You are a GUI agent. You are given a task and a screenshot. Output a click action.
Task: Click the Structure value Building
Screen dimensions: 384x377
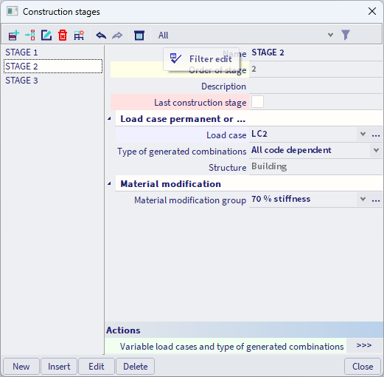[269, 166]
